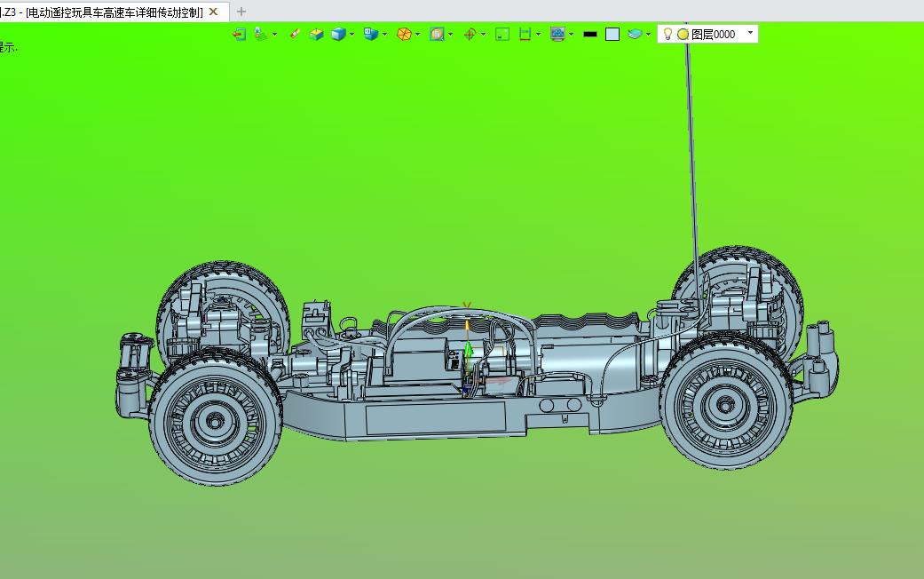Click the exit arrow icon in toolbar
Image resolution: width=924 pixels, height=579 pixels.
[240, 35]
